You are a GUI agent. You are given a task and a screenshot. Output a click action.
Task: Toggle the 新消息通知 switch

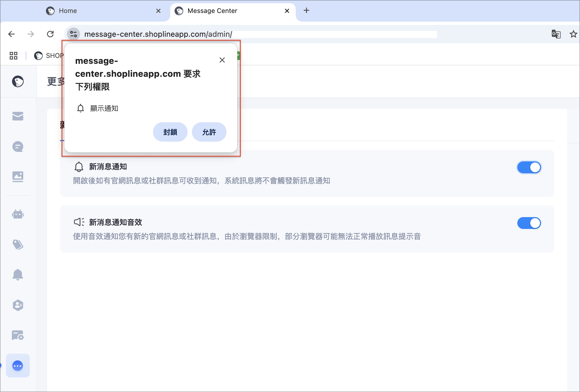tap(529, 167)
